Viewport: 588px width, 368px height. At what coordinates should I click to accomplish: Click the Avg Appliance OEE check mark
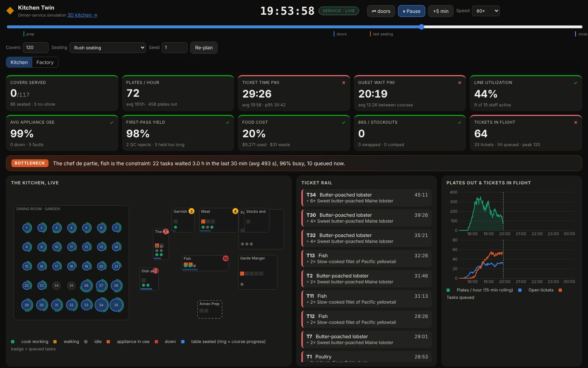[112, 123]
